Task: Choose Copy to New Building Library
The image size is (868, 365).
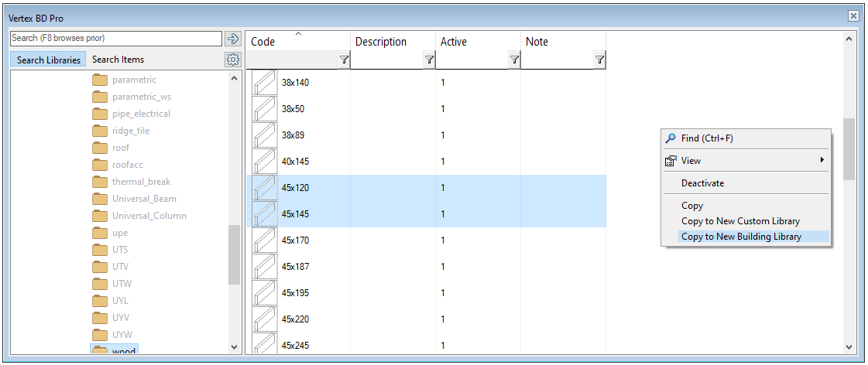Action: pos(741,237)
